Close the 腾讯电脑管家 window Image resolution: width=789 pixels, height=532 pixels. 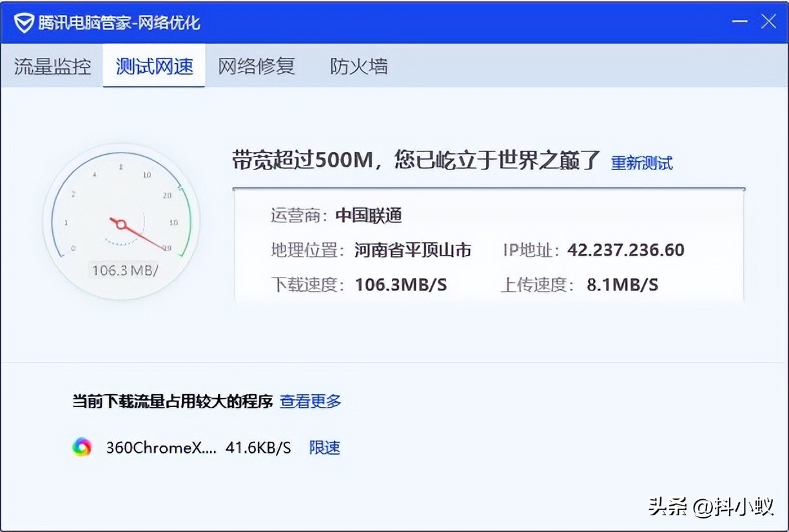coord(768,22)
